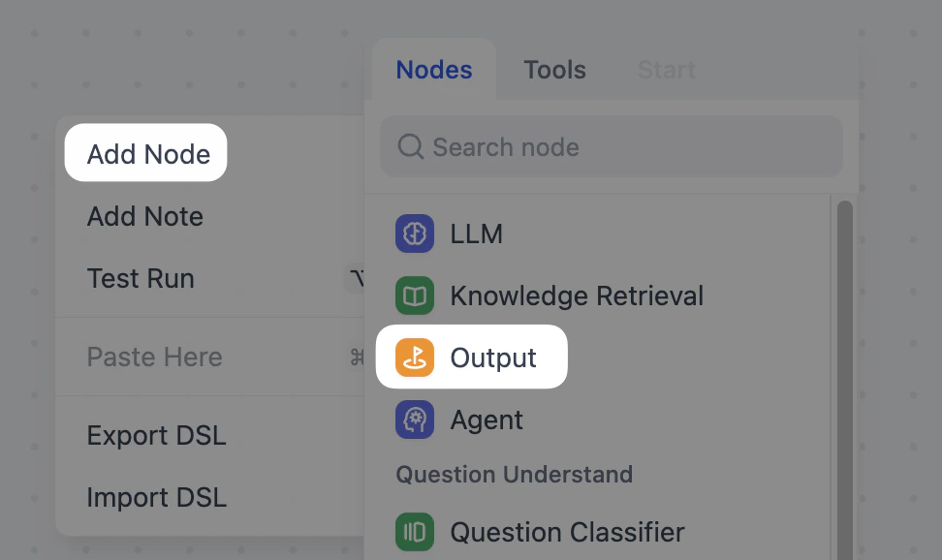Viewport: 942px width, 560px height.
Task: Select Add Note menu option
Action: coord(144,216)
